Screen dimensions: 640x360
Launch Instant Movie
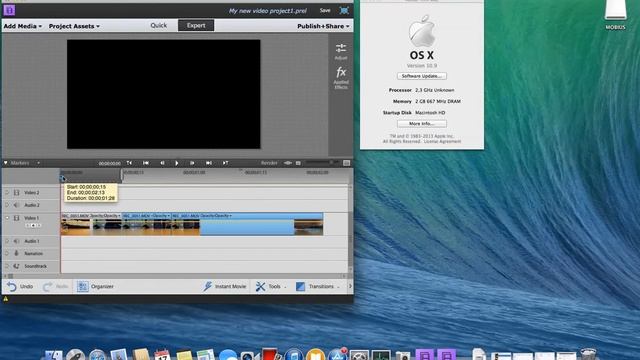[224, 287]
